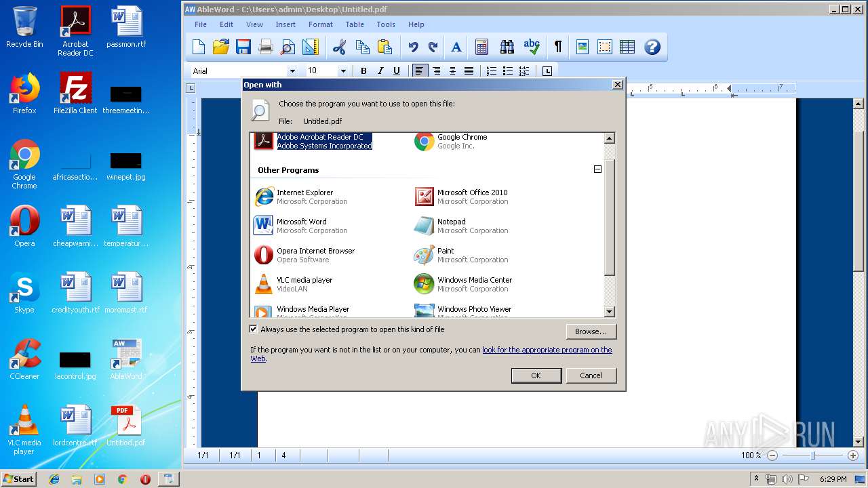Toggle bold formatting
868x488 pixels.
[x=363, y=71]
